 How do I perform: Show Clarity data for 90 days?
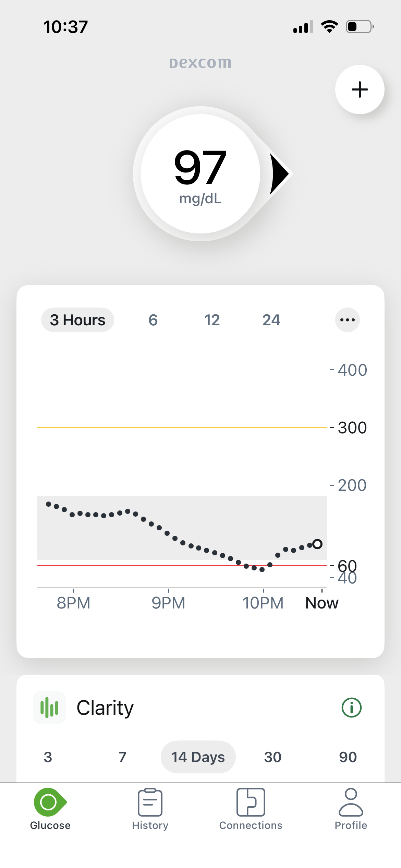coord(348,757)
